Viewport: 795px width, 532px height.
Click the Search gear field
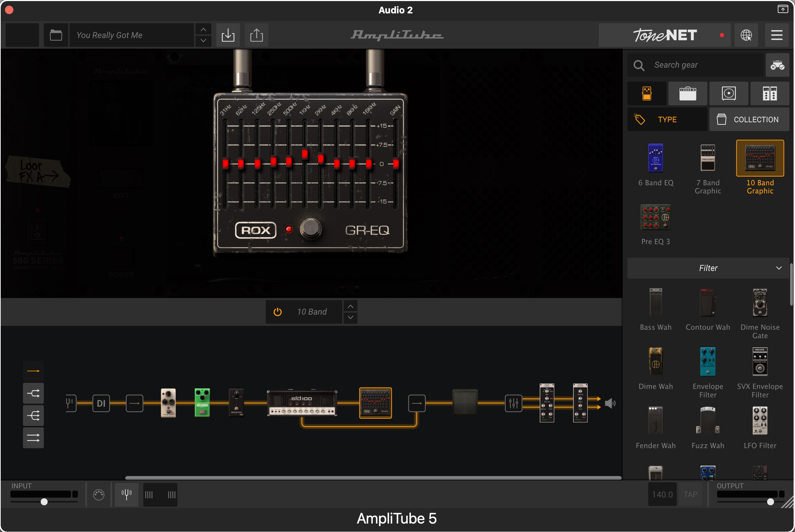(x=696, y=65)
